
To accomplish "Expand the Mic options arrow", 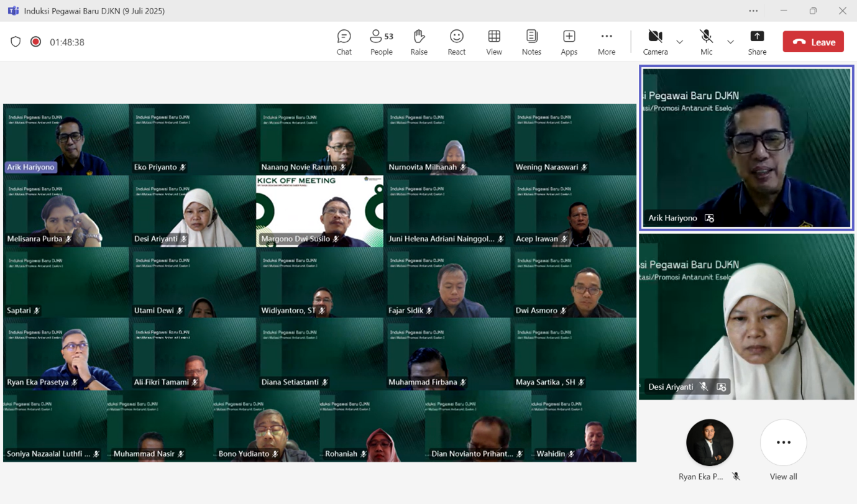I will pyautogui.click(x=730, y=42).
